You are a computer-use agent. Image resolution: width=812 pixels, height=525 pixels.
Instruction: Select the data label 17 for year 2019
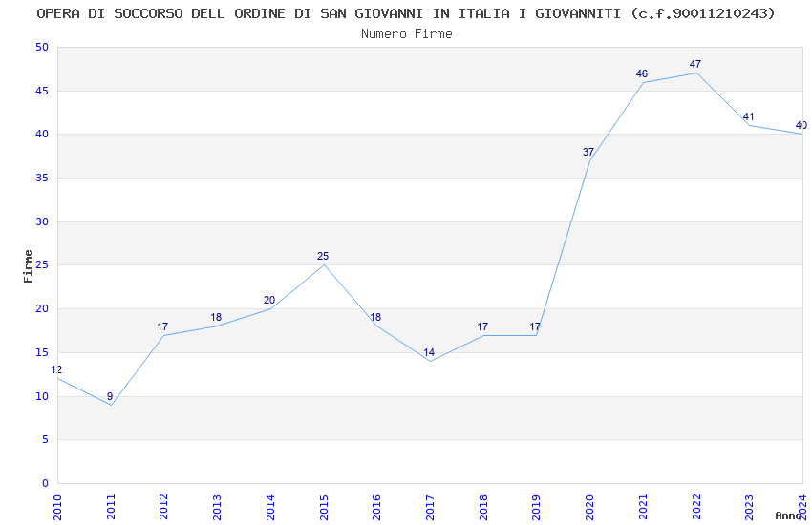tap(535, 326)
